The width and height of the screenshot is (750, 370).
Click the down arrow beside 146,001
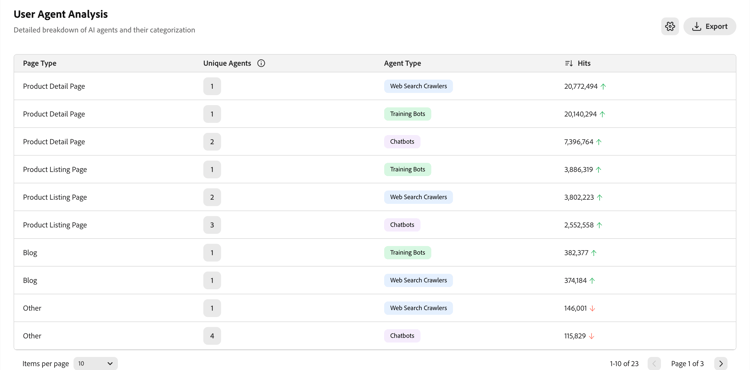(592, 308)
